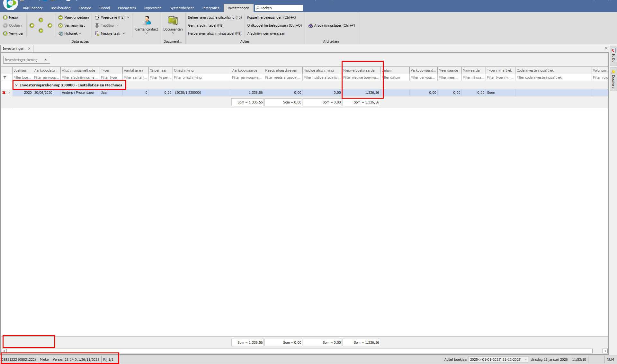Click the red X row marker
The height and width of the screenshot is (364, 617).
[4, 93]
